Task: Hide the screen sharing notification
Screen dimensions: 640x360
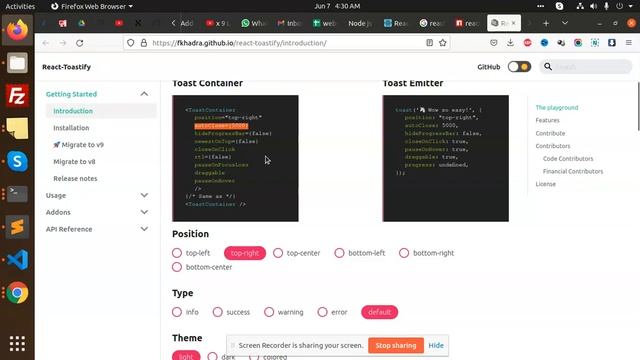Action: [x=436, y=345]
